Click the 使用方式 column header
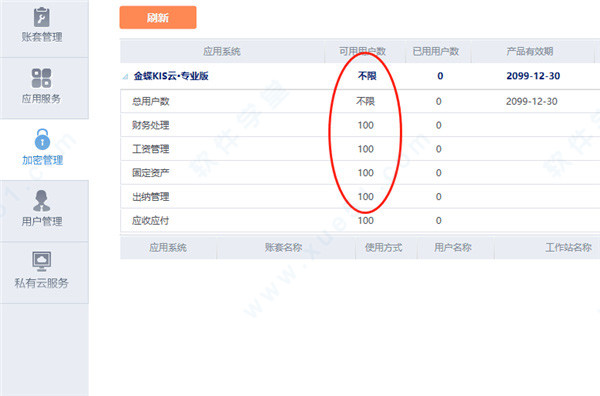Viewport: 600px width, 396px height. [x=383, y=248]
